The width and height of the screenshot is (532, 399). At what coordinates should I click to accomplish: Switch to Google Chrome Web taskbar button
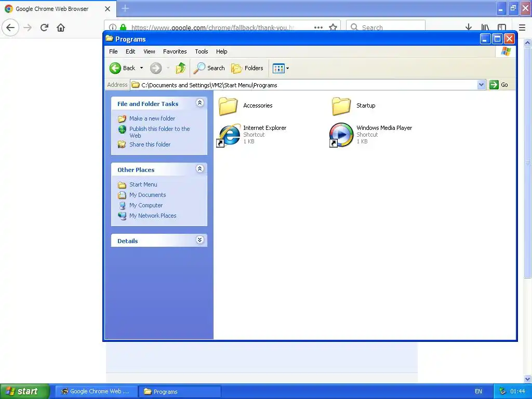tap(96, 392)
